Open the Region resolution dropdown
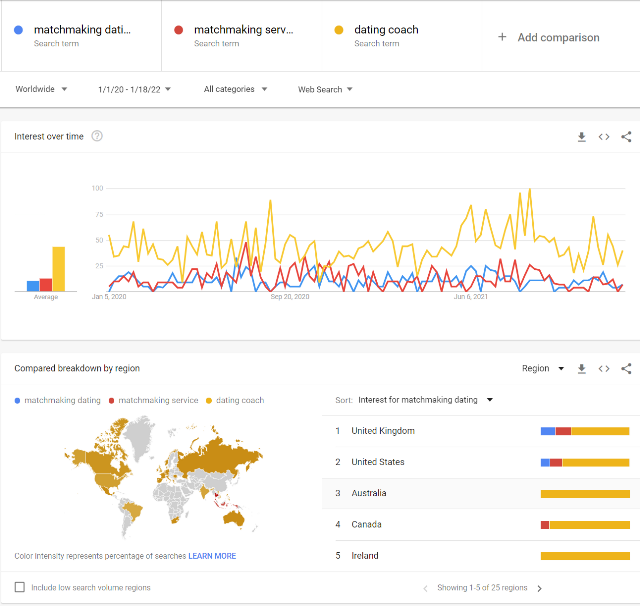 (x=543, y=368)
